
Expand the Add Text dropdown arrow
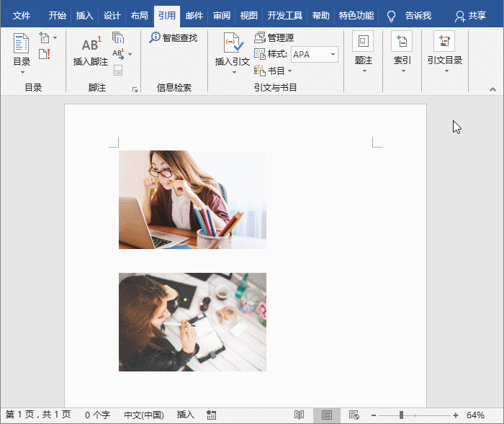pos(55,37)
